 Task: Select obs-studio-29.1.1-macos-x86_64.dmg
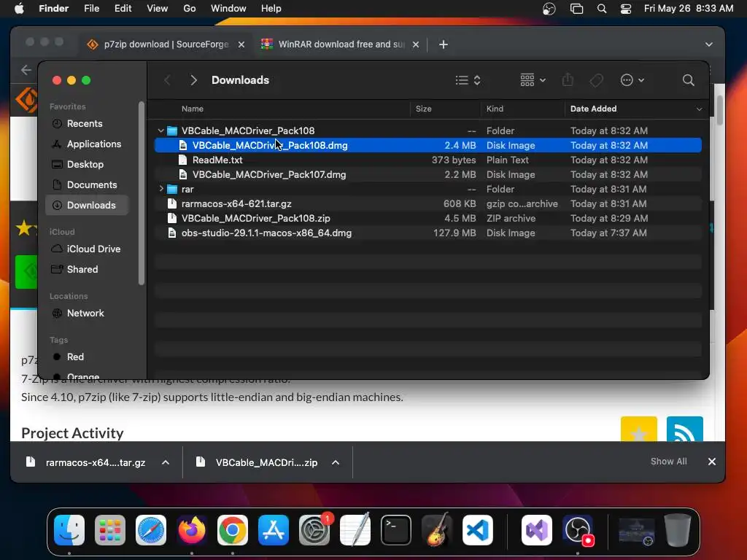click(x=427, y=233)
